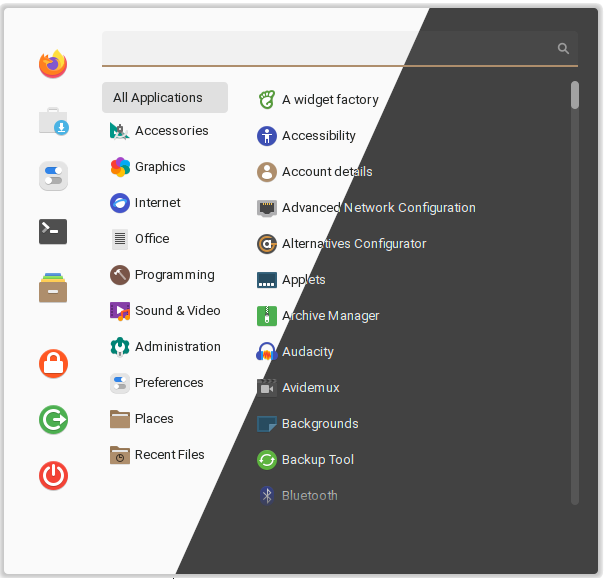606x581 pixels.
Task: Open the Software Manager favorite icon
Action: [53, 121]
